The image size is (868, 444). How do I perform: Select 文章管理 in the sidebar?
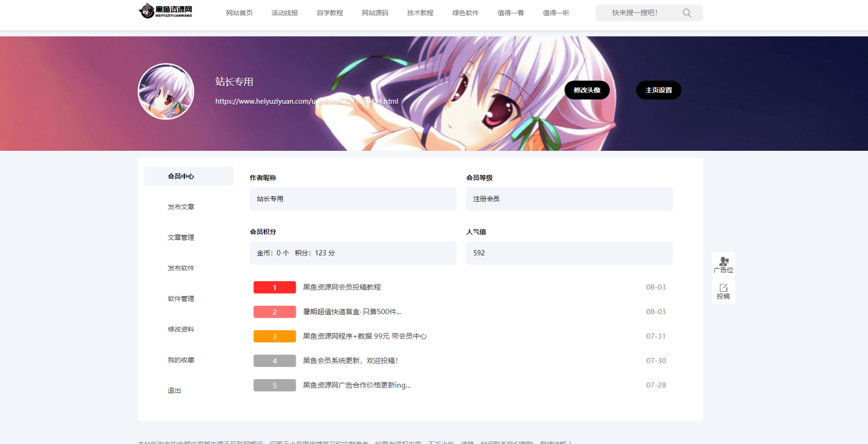[x=181, y=238]
